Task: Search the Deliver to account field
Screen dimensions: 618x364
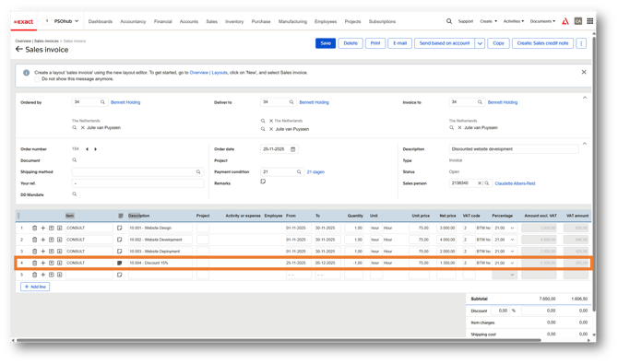Action: (291, 102)
